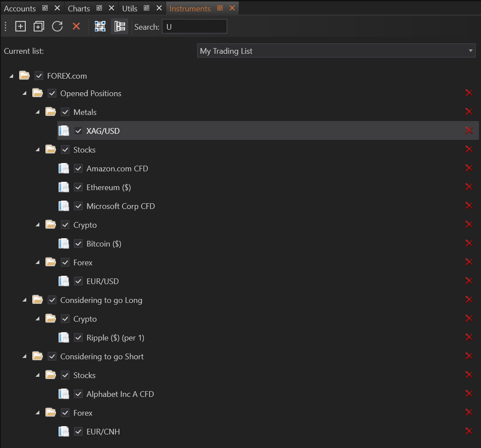Click the duplicate list toolbar icon
Screen dimensions: 481x448
(x=39, y=27)
